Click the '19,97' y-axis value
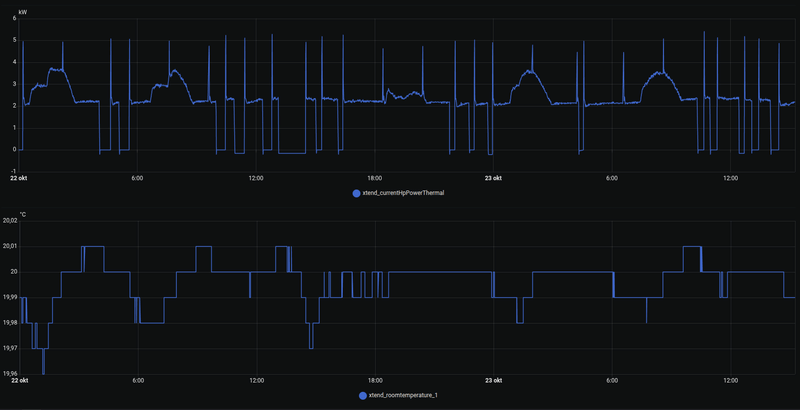 point(10,348)
